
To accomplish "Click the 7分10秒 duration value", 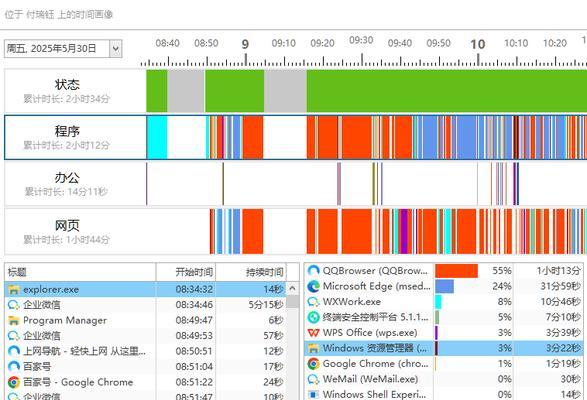I will click(x=563, y=317).
